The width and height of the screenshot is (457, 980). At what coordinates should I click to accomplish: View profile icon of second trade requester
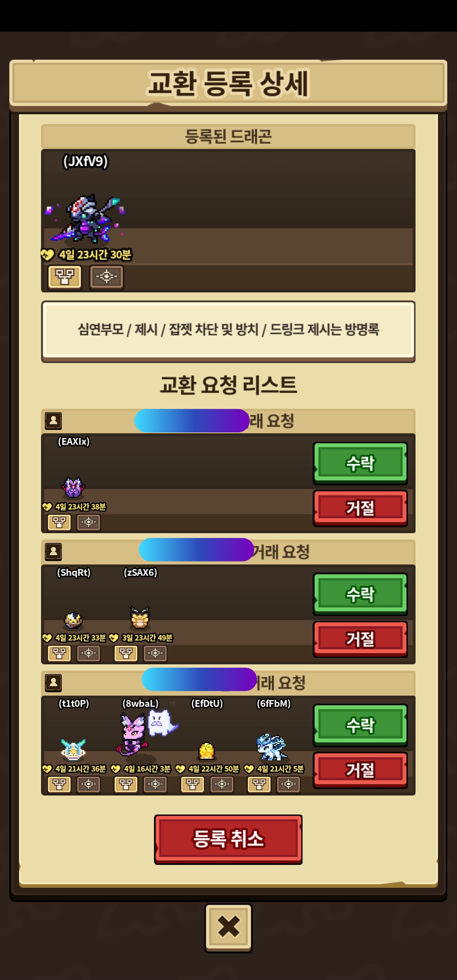click(54, 552)
